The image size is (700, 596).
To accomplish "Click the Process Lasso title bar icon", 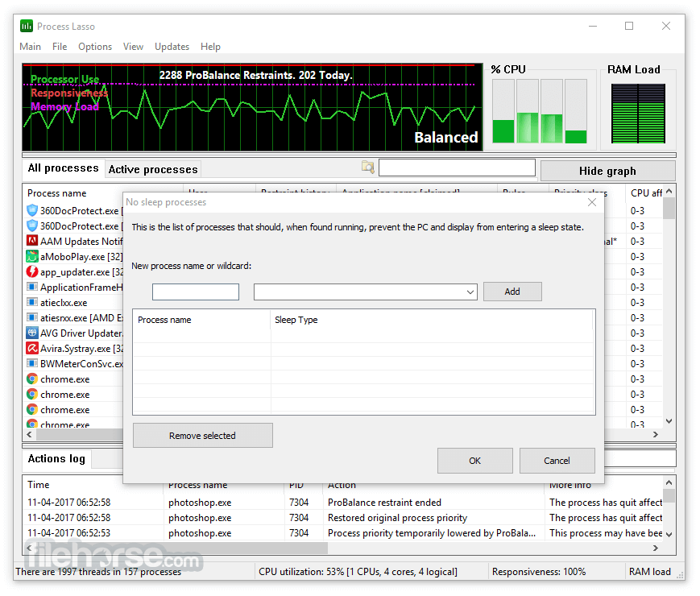I will (x=27, y=27).
